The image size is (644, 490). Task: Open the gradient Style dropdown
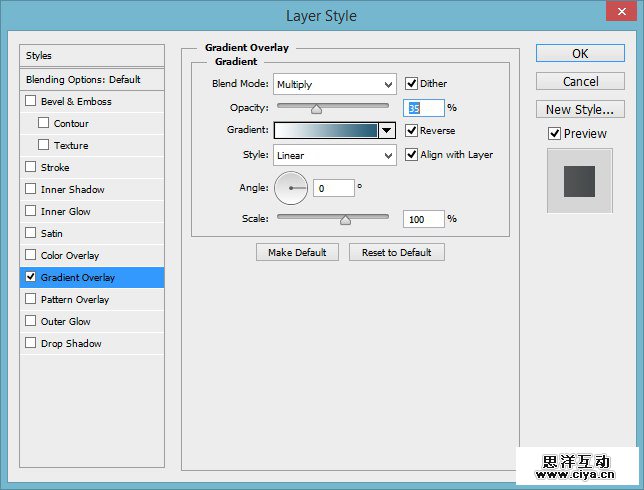tap(334, 156)
